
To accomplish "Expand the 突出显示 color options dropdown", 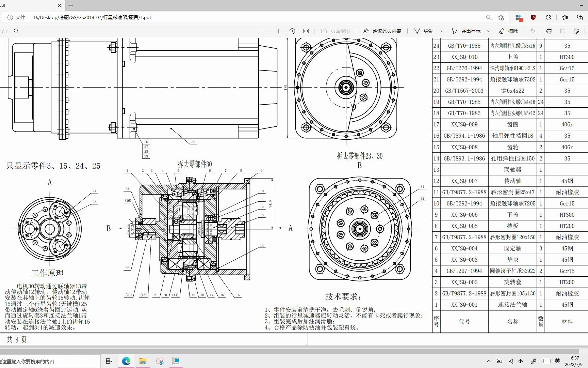I will [x=489, y=31].
